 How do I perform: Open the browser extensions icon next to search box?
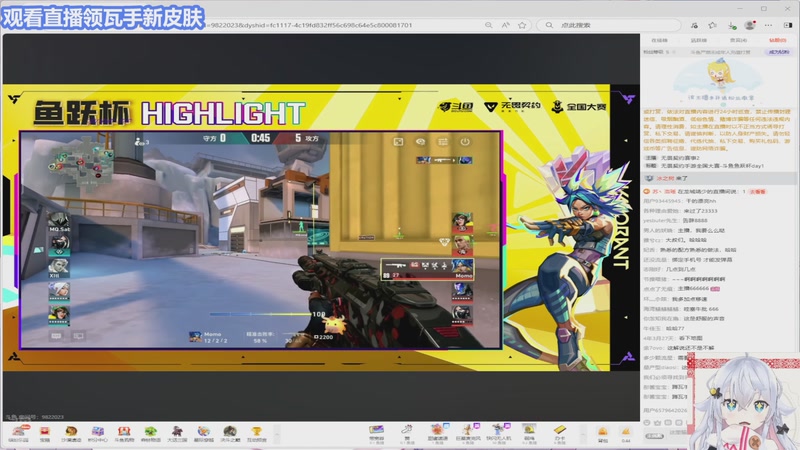click(x=694, y=25)
